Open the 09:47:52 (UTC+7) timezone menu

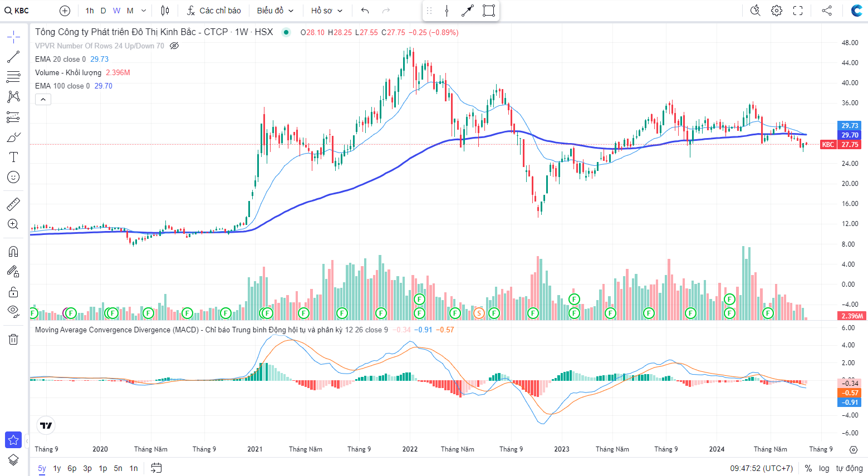click(761, 468)
